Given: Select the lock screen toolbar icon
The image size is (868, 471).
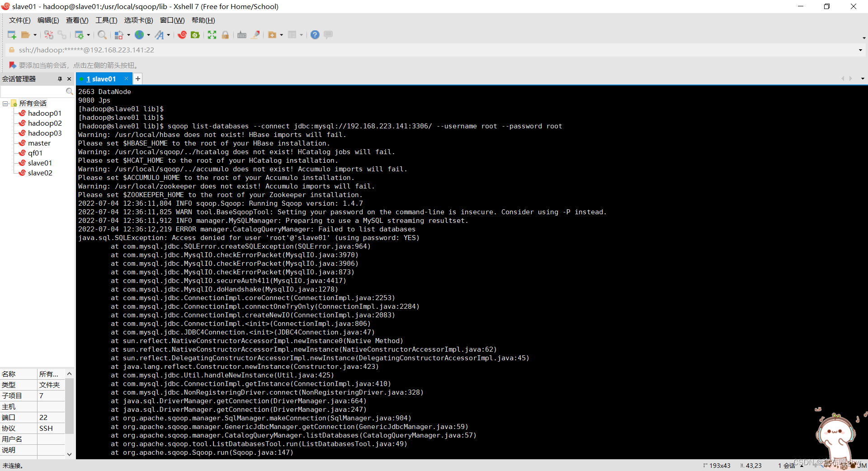Looking at the screenshot, I should click(225, 35).
